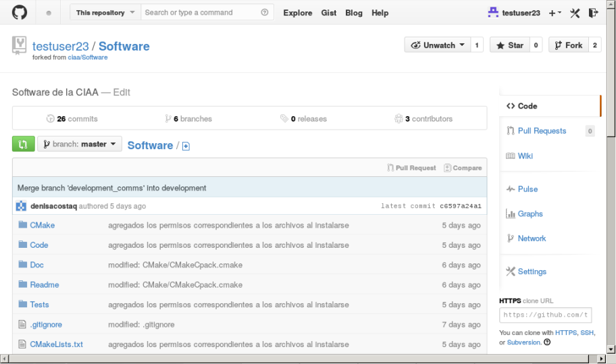Click the watchers count 1

pyautogui.click(x=477, y=45)
